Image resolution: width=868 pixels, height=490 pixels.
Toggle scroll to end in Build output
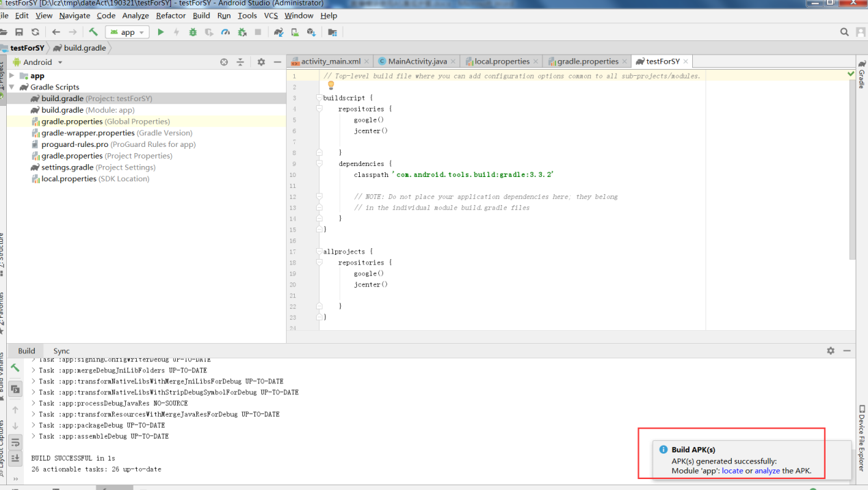click(x=15, y=458)
